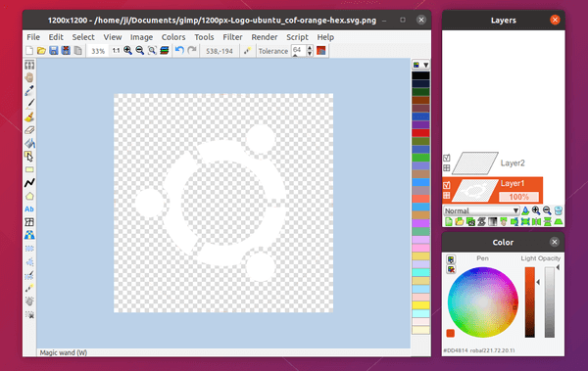Select the Text tool labeled Ab

29,209
